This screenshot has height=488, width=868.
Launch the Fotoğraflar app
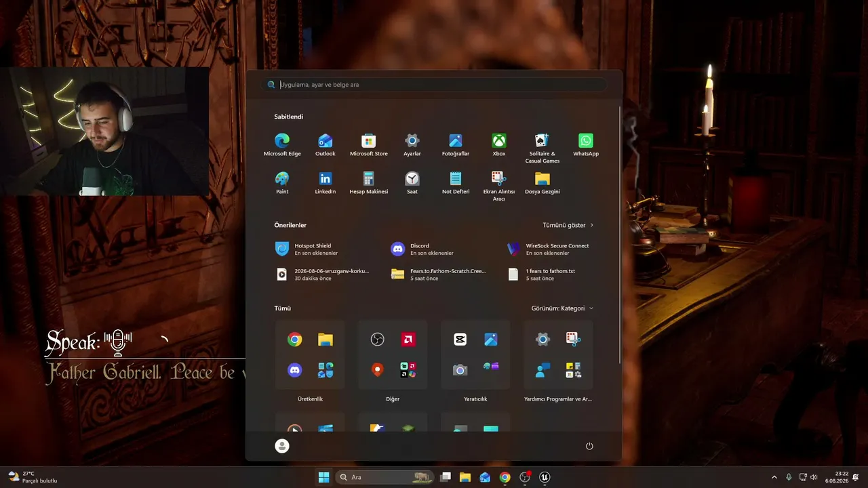[x=456, y=145]
